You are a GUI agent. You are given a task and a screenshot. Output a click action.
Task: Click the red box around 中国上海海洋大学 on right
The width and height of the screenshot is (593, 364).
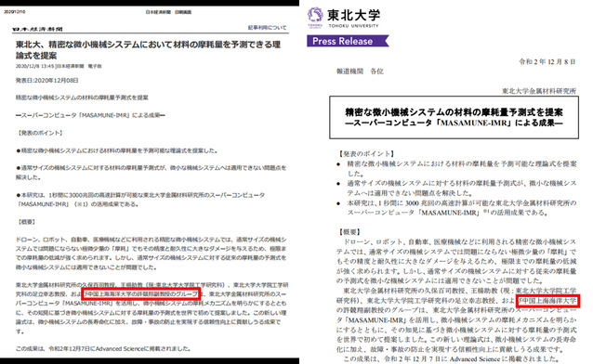click(x=548, y=301)
